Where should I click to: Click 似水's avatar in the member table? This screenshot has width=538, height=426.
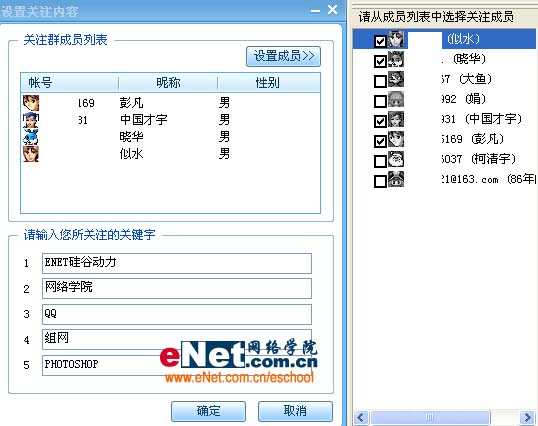(31, 154)
